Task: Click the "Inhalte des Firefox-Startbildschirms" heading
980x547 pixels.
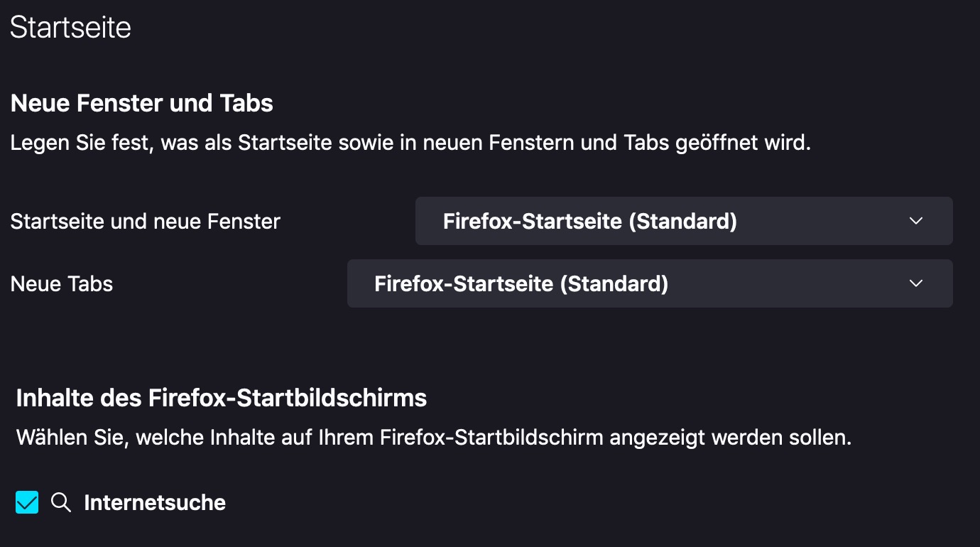Action: coord(222,398)
